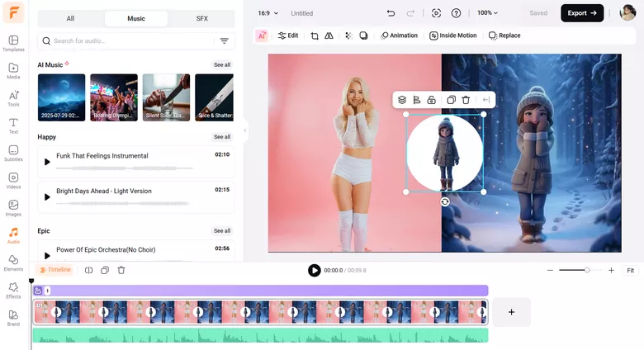The height and width of the screenshot is (350, 644).
Task: Click the Replace button in toolbar
Action: 504,35
